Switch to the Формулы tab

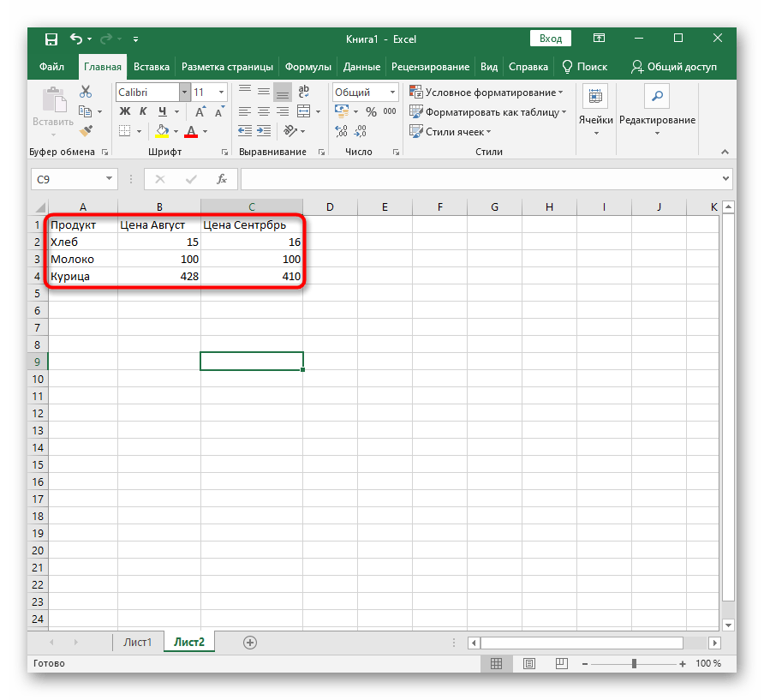(308, 67)
